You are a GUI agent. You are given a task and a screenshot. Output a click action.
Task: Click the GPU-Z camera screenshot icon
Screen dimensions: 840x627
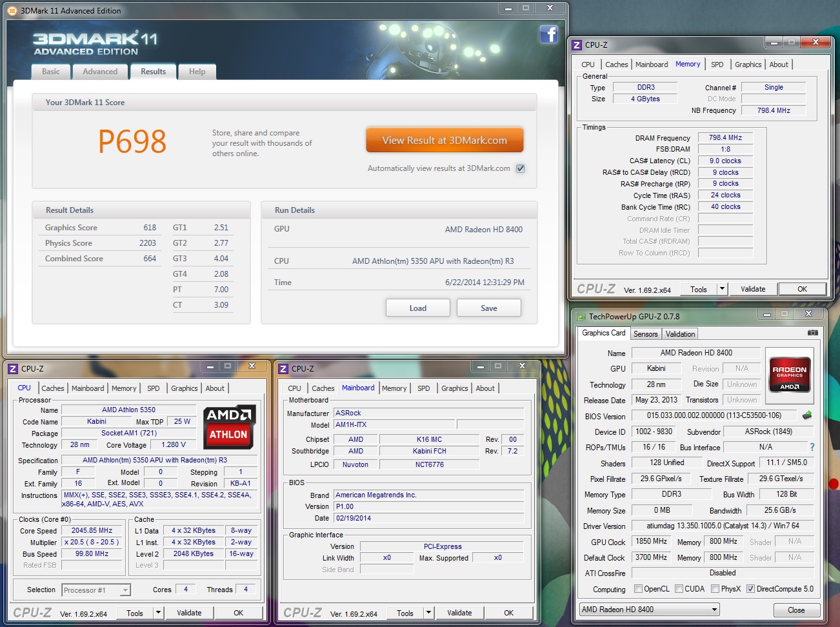(x=813, y=333)
